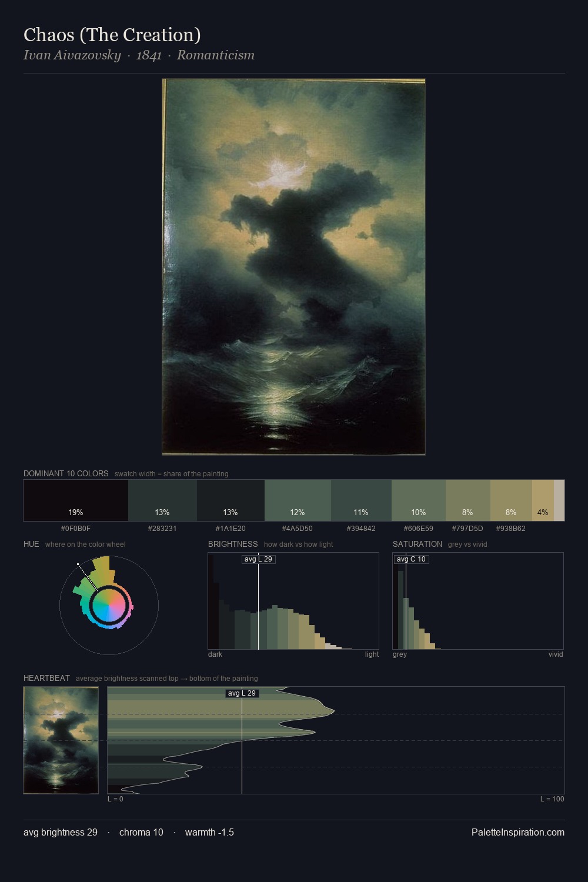Click the 'SATURATION' section heading
The image size is (588, 882).
[x=417, y=544]
